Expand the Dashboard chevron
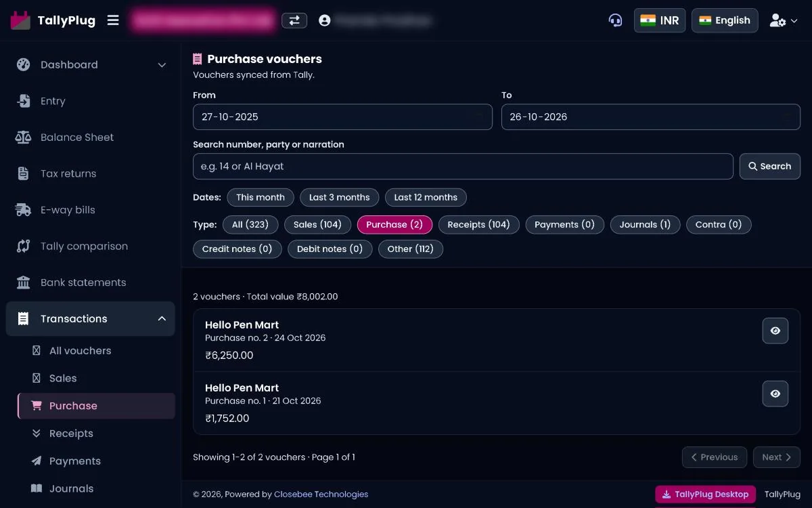 pos(162,65)
